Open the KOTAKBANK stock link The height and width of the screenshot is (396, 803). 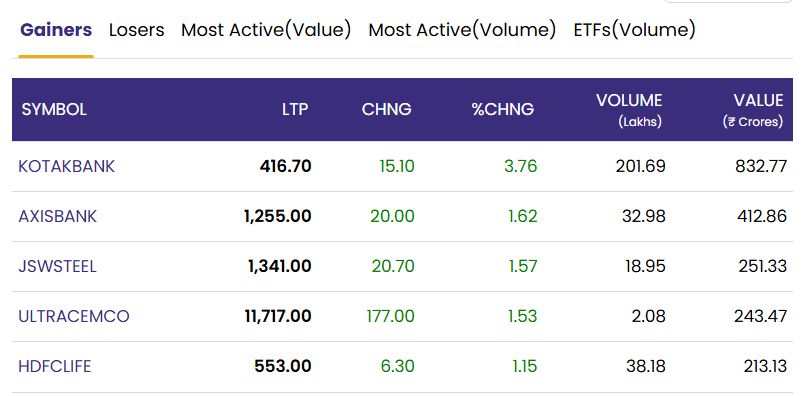pos(67,166)
